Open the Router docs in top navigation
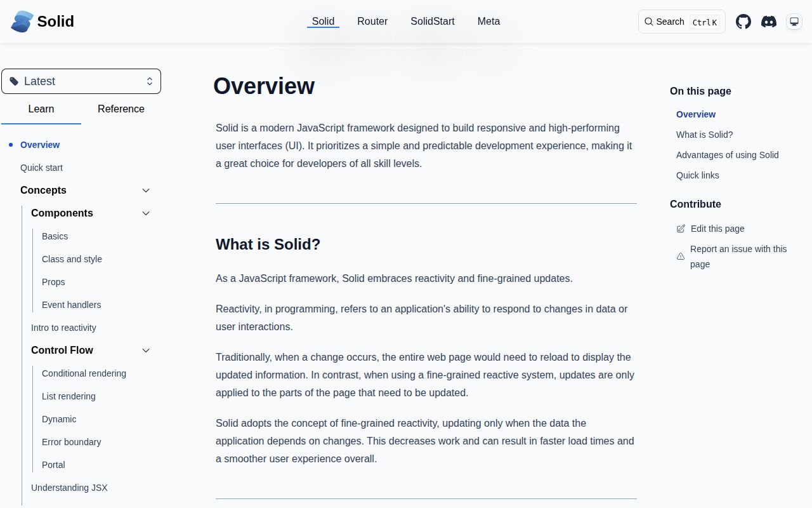 372,21
